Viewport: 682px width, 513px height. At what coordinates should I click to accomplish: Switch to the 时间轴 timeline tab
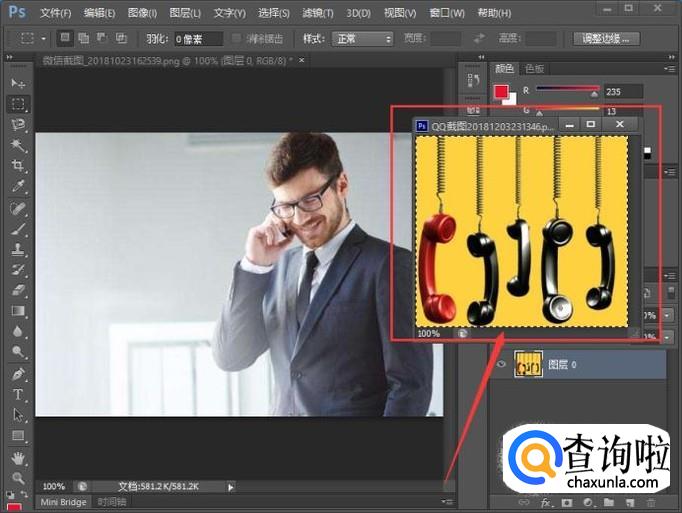click(x=112, y=502)
